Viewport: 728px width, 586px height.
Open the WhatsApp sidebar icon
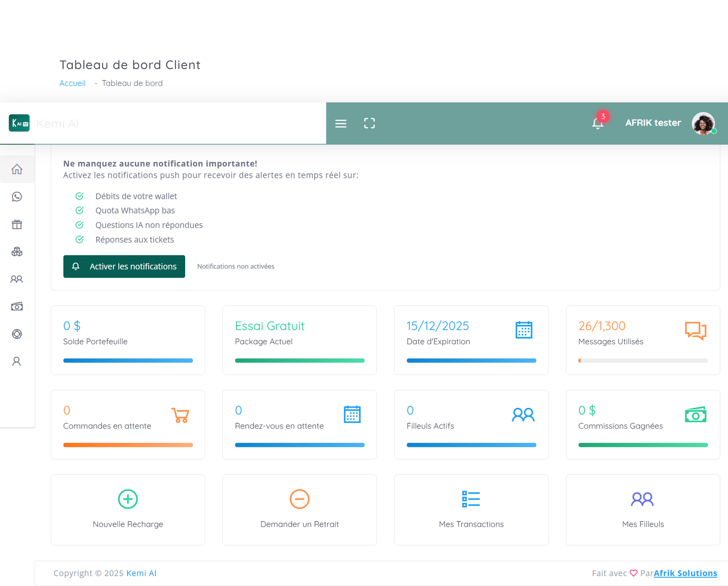pos(17,196)
